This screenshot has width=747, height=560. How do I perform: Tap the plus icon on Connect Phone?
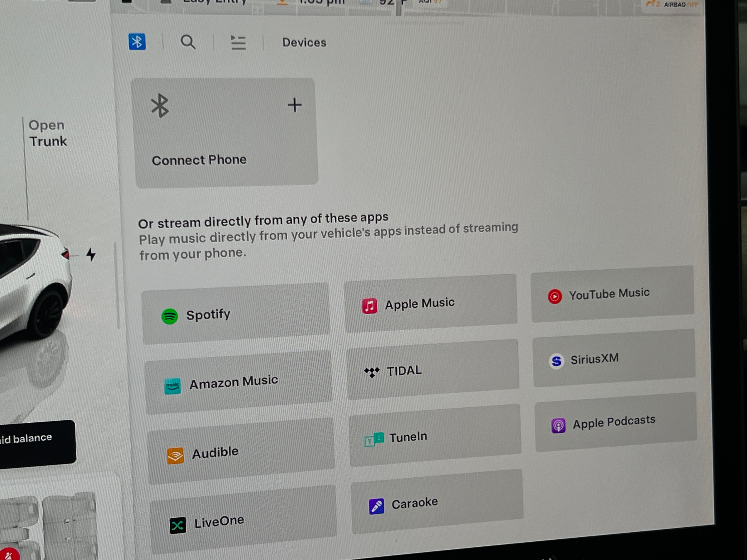click(294, 105)
